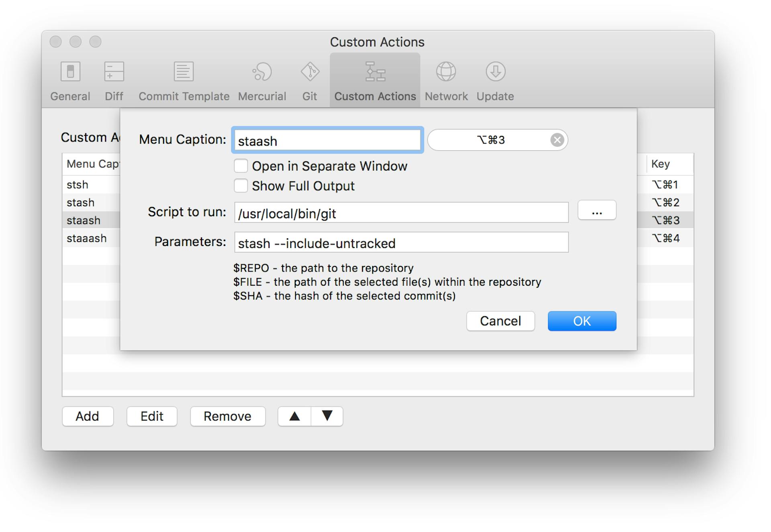Move action up with up arrow
The width and height of the screenshot is (771, 532).
coord(294,416)
